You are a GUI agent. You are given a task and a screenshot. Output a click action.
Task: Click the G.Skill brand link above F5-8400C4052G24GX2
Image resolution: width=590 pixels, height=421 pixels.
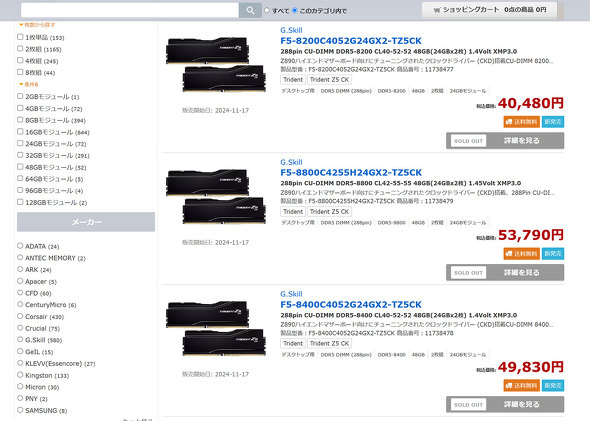pyautogui.click(x=291, y=294)
